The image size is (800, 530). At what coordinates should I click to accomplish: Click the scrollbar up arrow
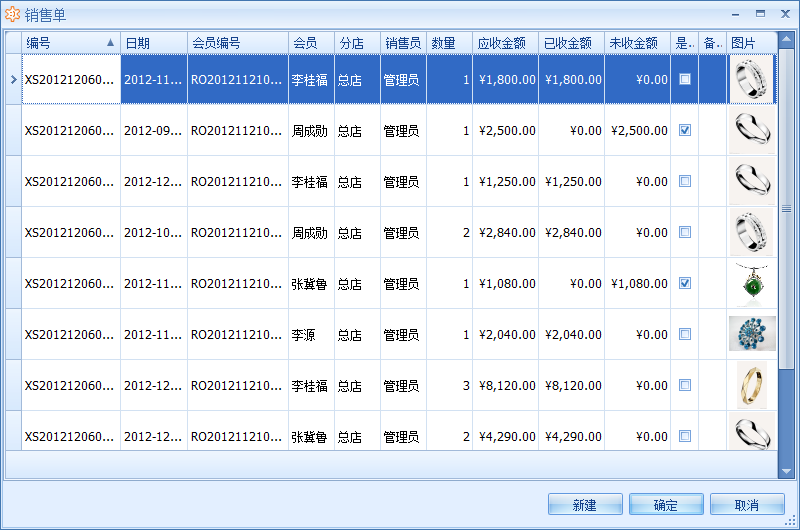click(786, 38)
